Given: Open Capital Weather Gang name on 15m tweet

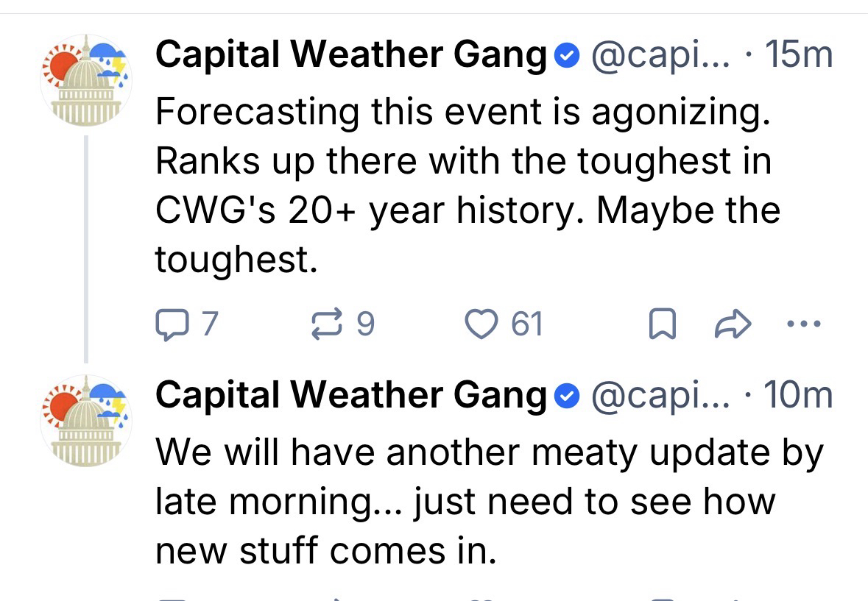Looking at the screenshot, I should (350, 56).
